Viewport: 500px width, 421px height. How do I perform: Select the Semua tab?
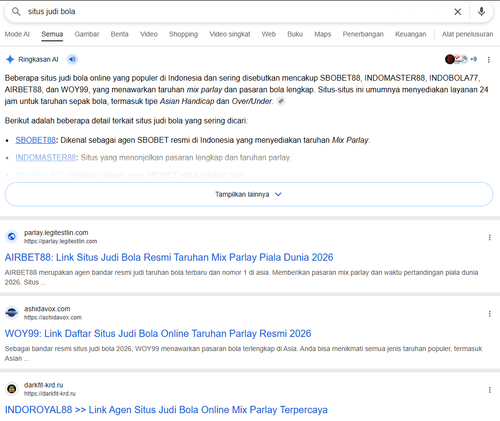pos(52,34)
